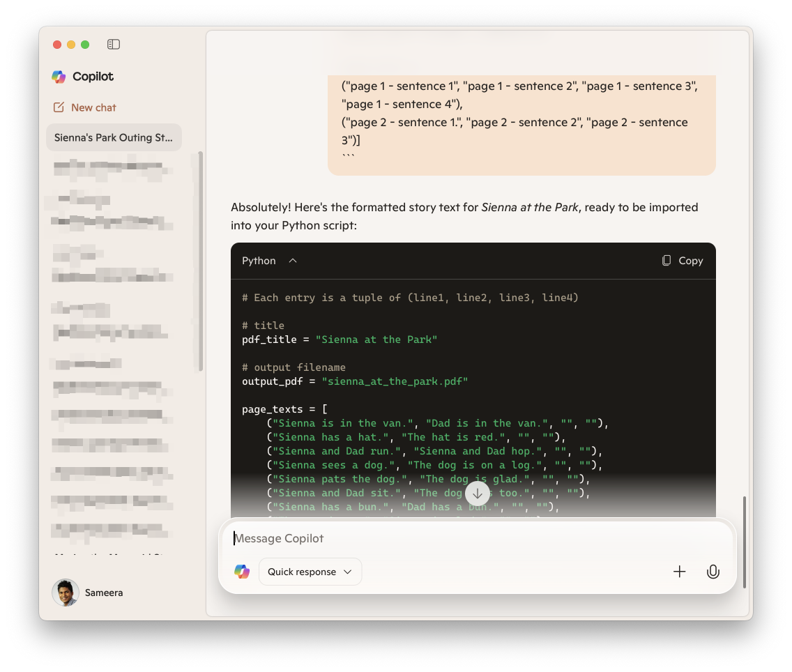The height and width of the screenshot is (672, 792).
Task: Click the "Sienna sees a dog." code line
Action: [x=434, y=465]
